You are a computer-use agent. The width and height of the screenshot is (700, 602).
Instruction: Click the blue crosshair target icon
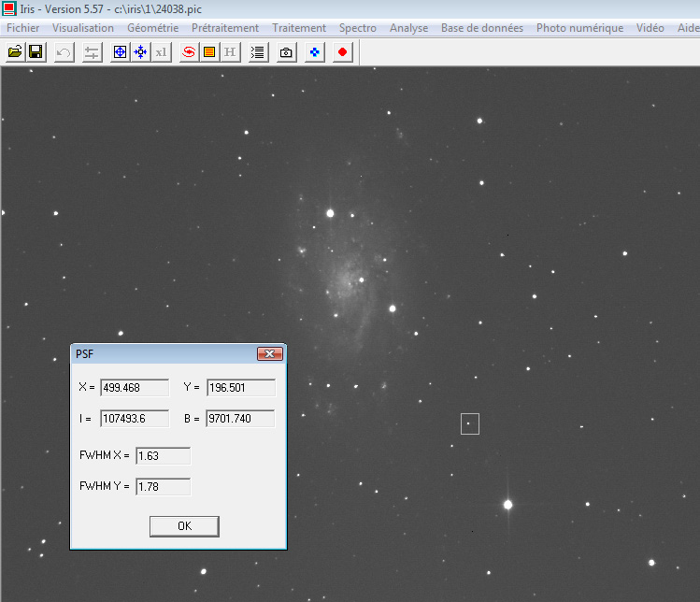pyautogui.click(x=120, y=52)
